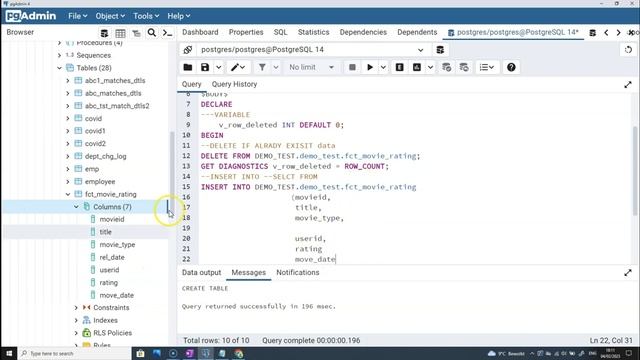Open the No limit rows dropdown
The height and width of the screenshot is (360, 640).
(x=311, y=67)
